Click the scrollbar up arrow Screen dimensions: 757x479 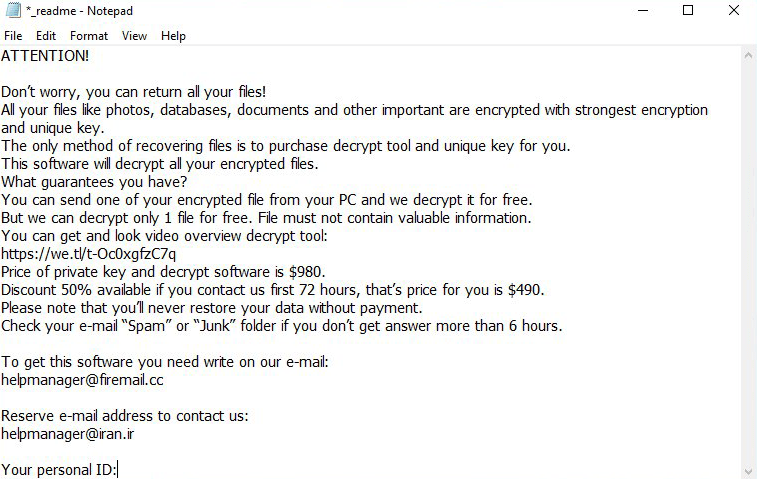[x=749, y=53]
